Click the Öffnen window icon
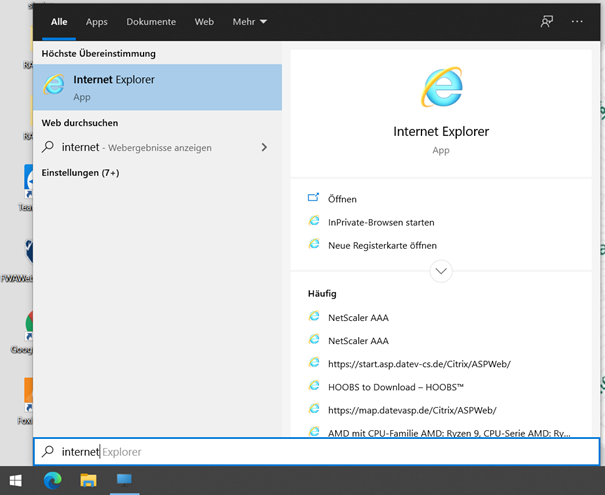The image size is (605, 495). [x=313, y=198]
